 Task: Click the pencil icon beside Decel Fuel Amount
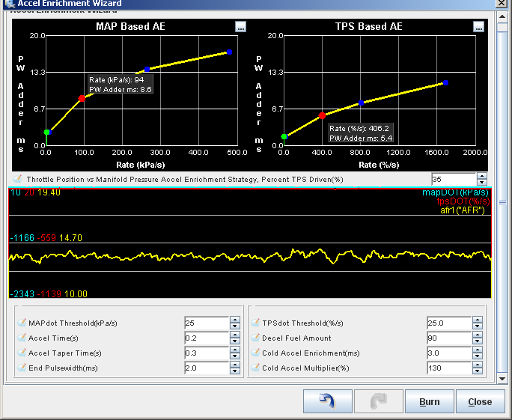[255, 338]
